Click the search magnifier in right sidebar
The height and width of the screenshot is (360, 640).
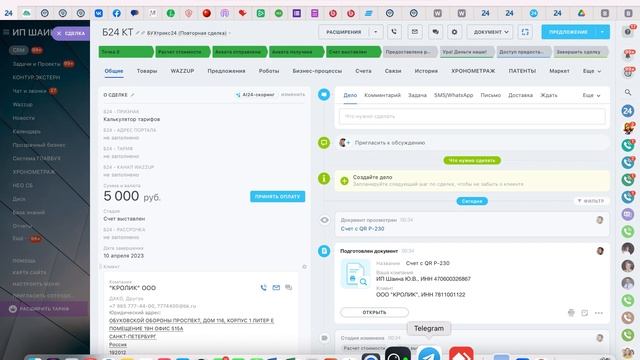pyautogui.click(x=628, y=93)
